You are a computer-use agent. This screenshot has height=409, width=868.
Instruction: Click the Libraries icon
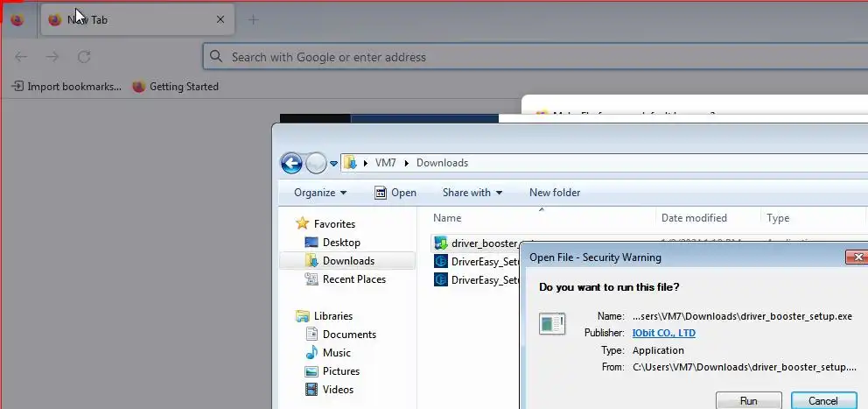pyautogui.click(x=302, y=316)
